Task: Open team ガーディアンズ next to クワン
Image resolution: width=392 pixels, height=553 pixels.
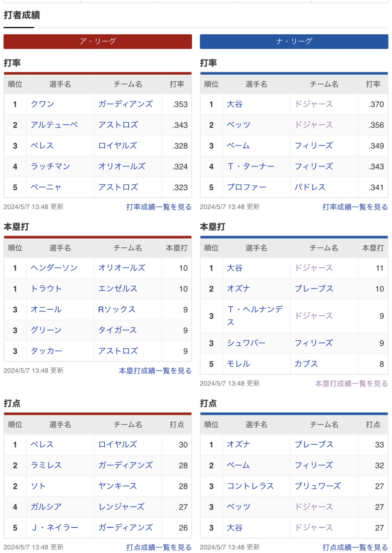Action: point(126,104)
